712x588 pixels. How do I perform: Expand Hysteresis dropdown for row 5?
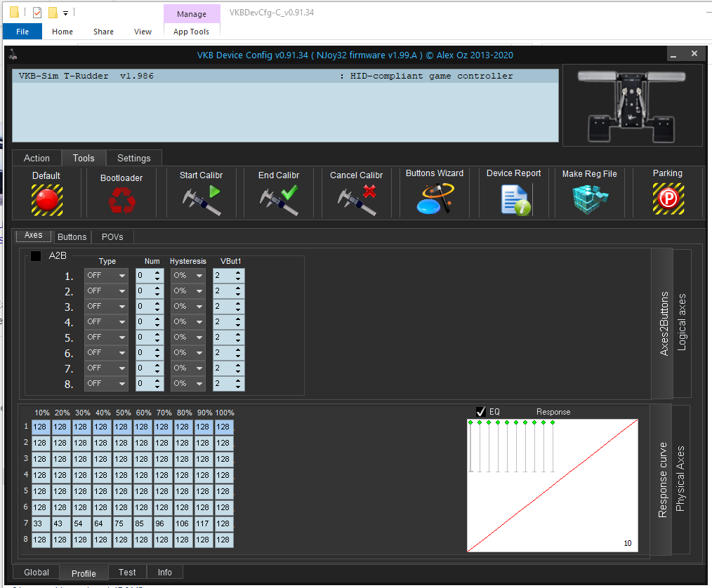tap(188, 337)
